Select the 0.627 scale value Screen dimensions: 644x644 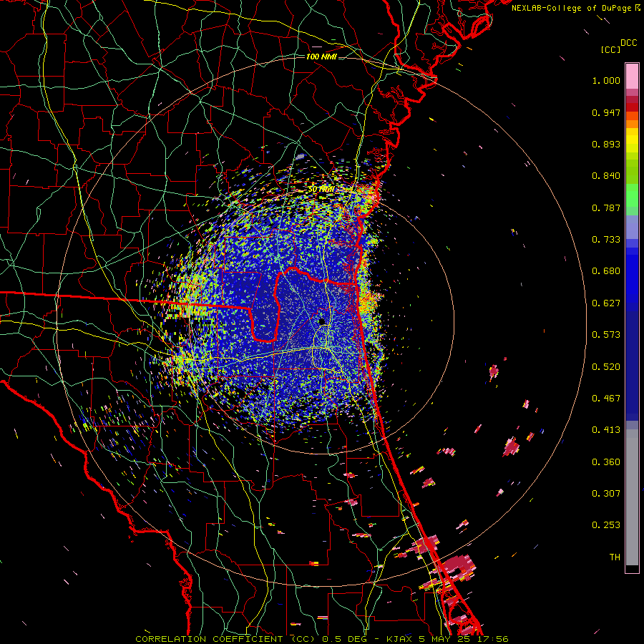tap(606, 303)
